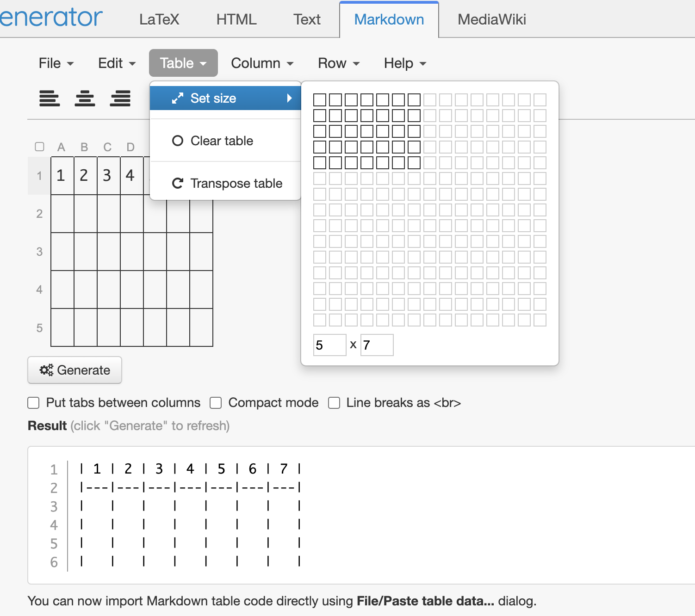695x616 pixels.
Task: Enable Line breaks as <br> option
Action: [x=334, y=403]
